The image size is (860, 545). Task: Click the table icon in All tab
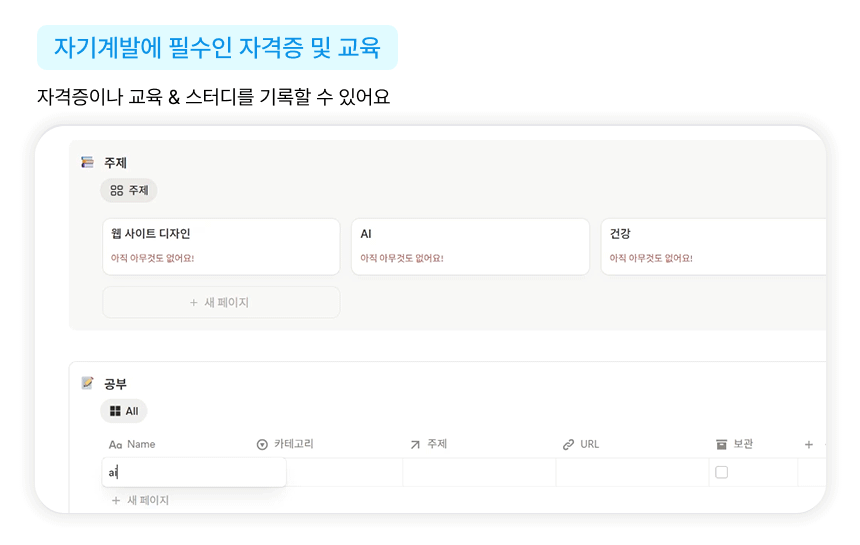point(115,411)
